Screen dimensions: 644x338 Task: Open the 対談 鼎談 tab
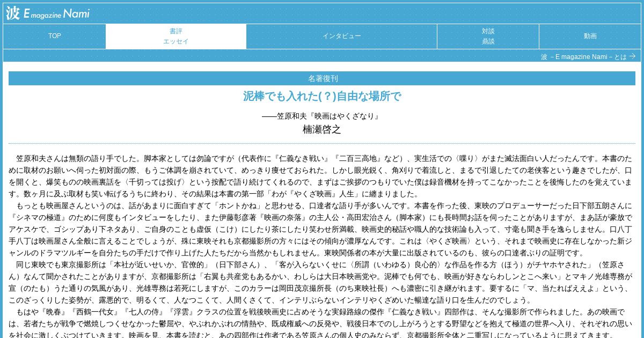click(x=488, y=36)
